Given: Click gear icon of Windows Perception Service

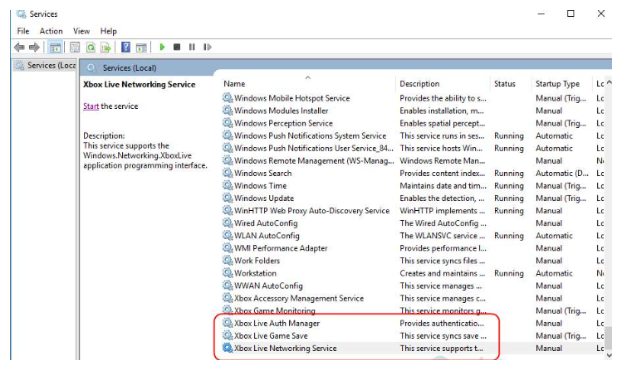Looking at the screenshot, I should click(x=228, y=123).
